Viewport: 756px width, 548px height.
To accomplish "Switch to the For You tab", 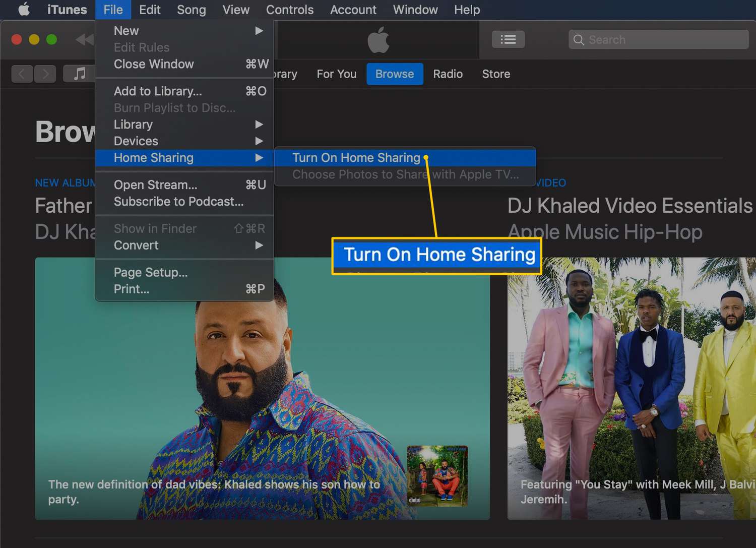I will (336, 74).
